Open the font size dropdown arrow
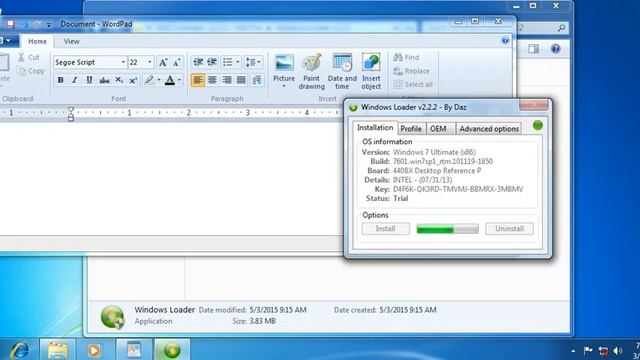 (x=150, y=62)
